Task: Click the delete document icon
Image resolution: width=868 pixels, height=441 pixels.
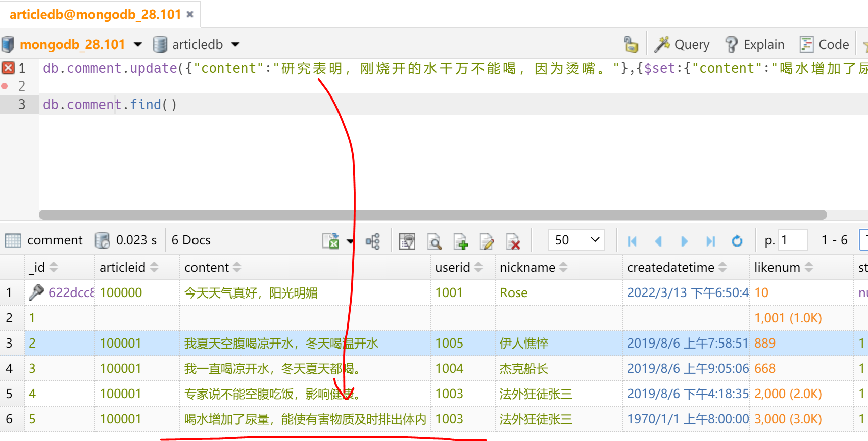Action: [513, 241]
